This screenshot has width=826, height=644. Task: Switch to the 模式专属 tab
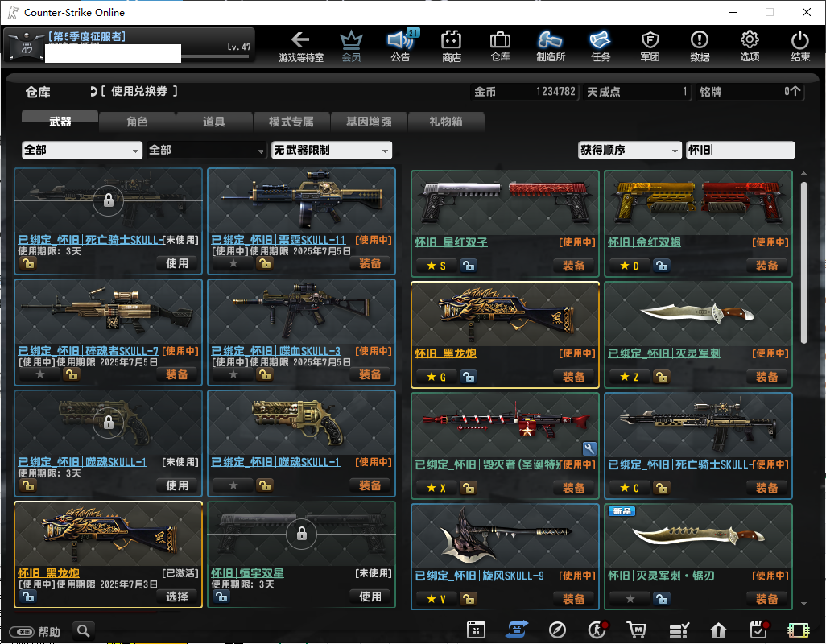tap(291, 121)
